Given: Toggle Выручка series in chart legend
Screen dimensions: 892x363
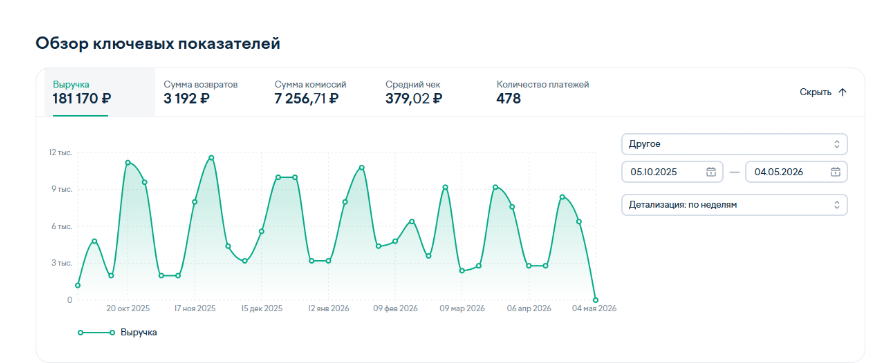Looking at the screenshot, I should click(x=117, y=332).
